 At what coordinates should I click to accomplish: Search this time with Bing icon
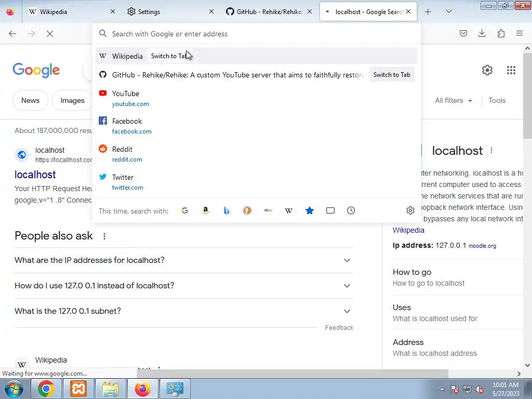(227, 211)
